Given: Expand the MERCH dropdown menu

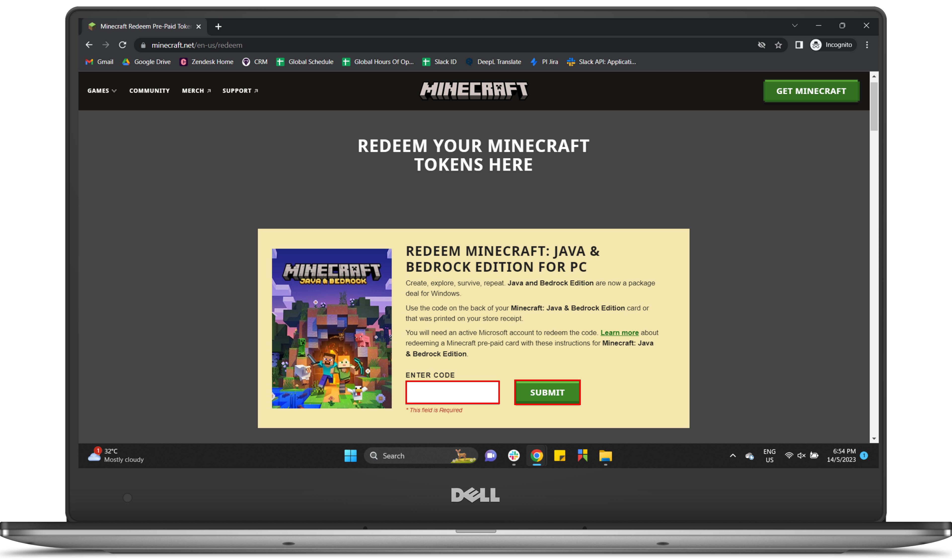Looking at the screenshot, I should pyautogui.click(x=196, y=90).
